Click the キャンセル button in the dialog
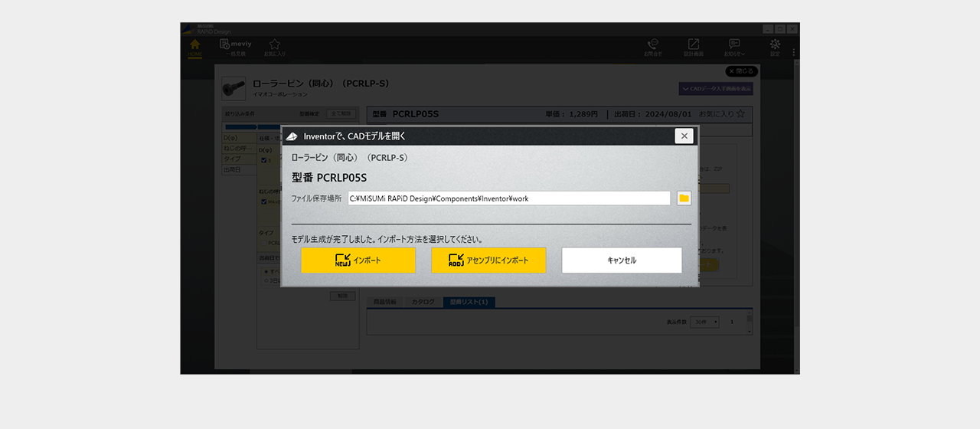Image resolution: width=980 pixels, height=429 pixels. pyautogui.click(x=622, y=260)
